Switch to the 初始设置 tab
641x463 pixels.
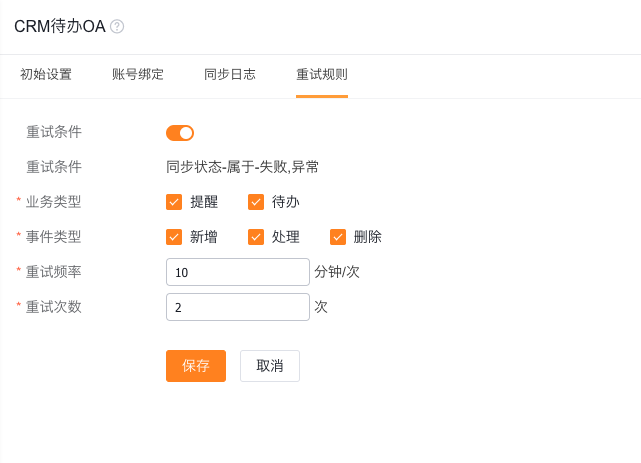coord(46,74)
